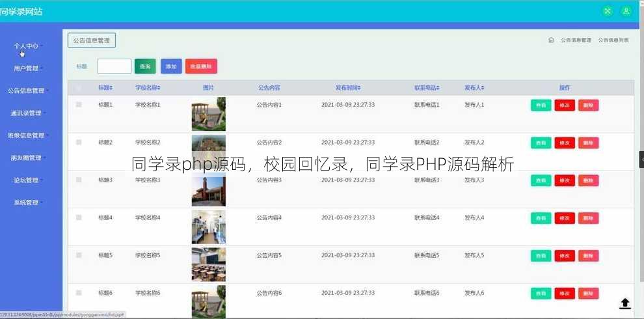The height and width of the screenshot is (319, 644).
Task: Click the 标题 search input field
Action: tap(114, 66)
